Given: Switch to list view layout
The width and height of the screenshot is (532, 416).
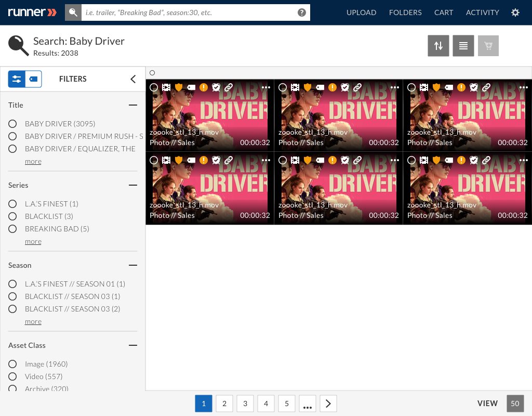Looking at the screenshot, I should pos(463,46).
